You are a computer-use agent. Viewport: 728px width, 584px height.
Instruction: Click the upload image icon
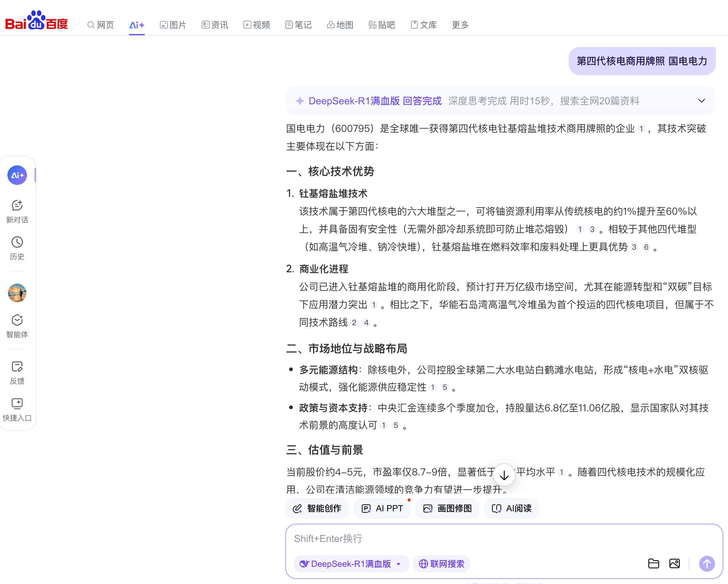(675, 564)
